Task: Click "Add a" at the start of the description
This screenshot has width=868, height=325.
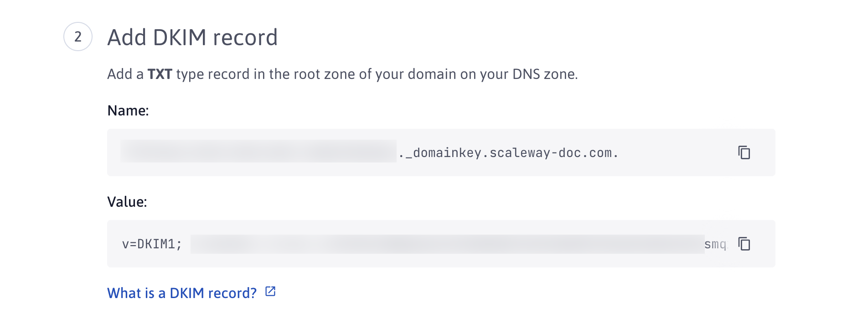Action: tap(125, 74)
